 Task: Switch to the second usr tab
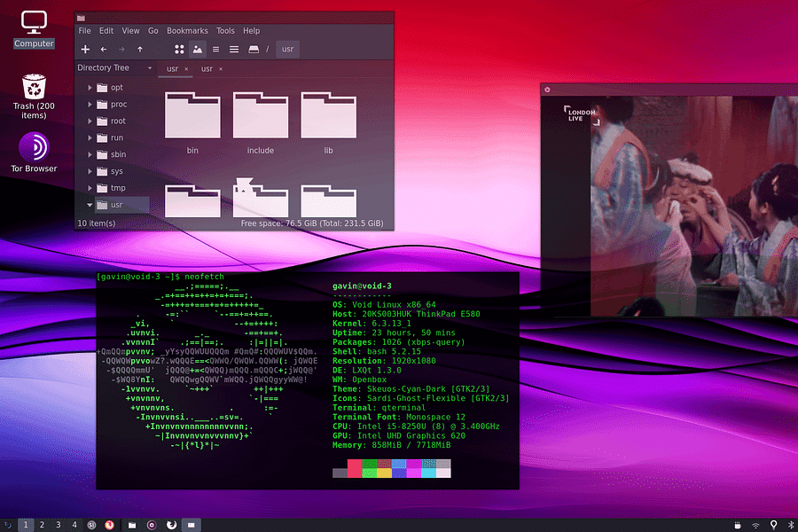coord(205,67)
